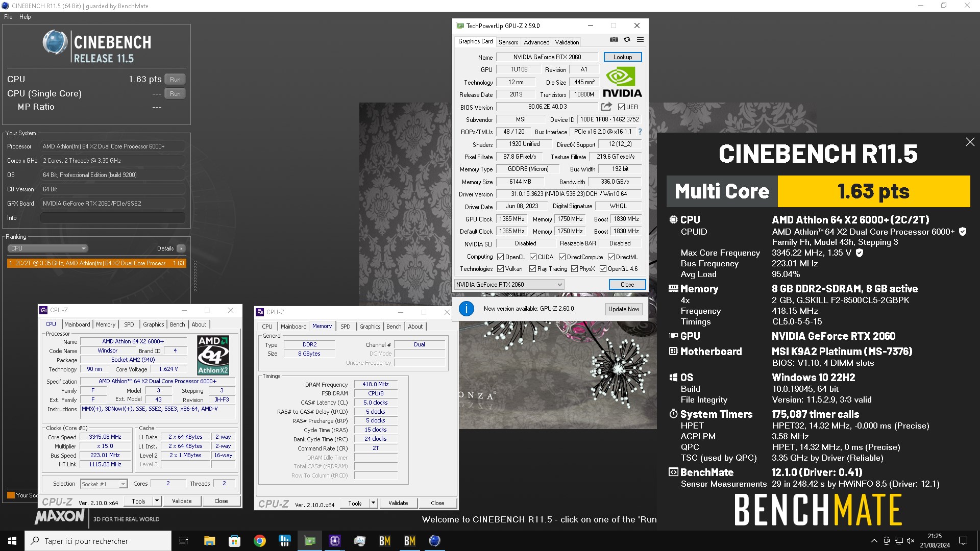Click the Cinebench Info input field

pos(112,218)
